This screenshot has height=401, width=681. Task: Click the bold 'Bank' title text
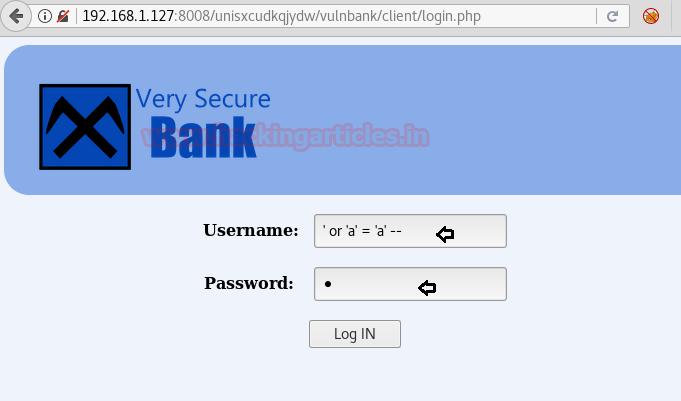[203, 137]
